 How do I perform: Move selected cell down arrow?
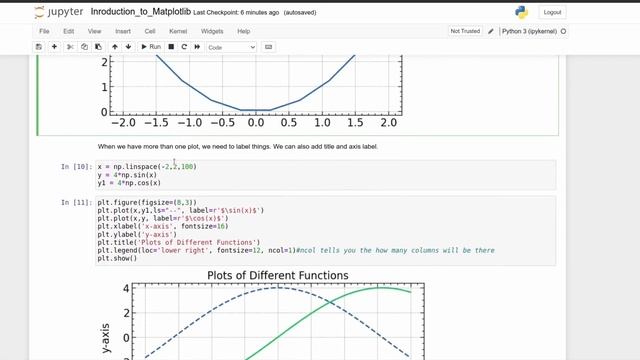pos(129,47)
